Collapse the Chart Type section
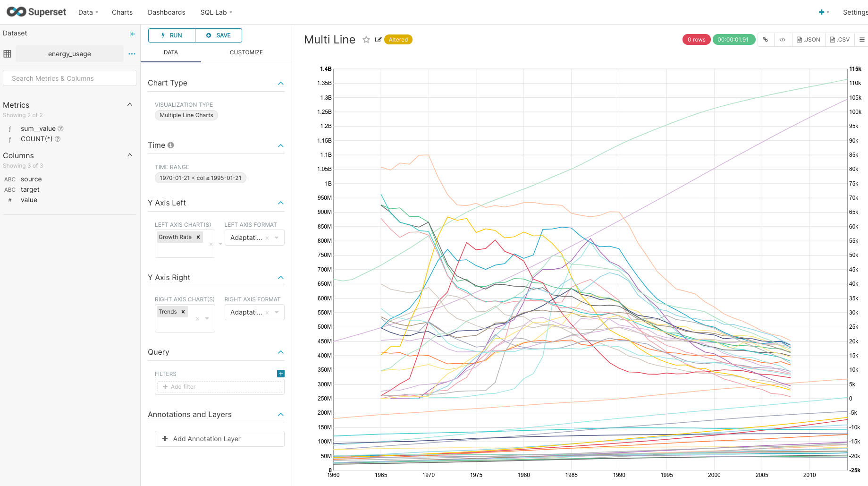 (281, 83)
